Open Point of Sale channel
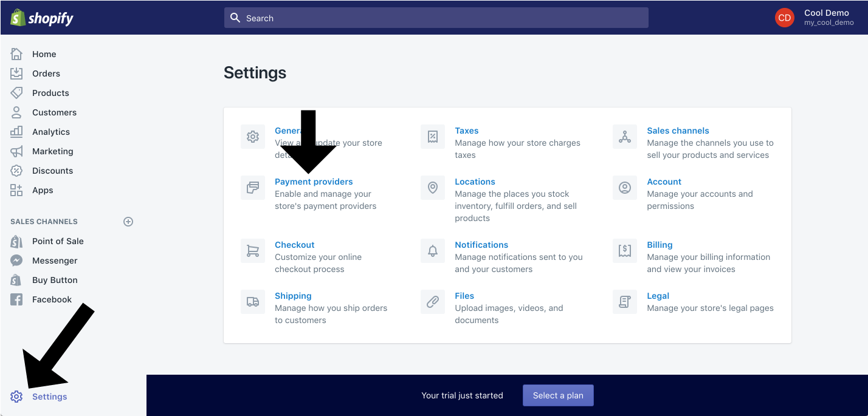The image size is (868, 416). (x=58, y=241)
